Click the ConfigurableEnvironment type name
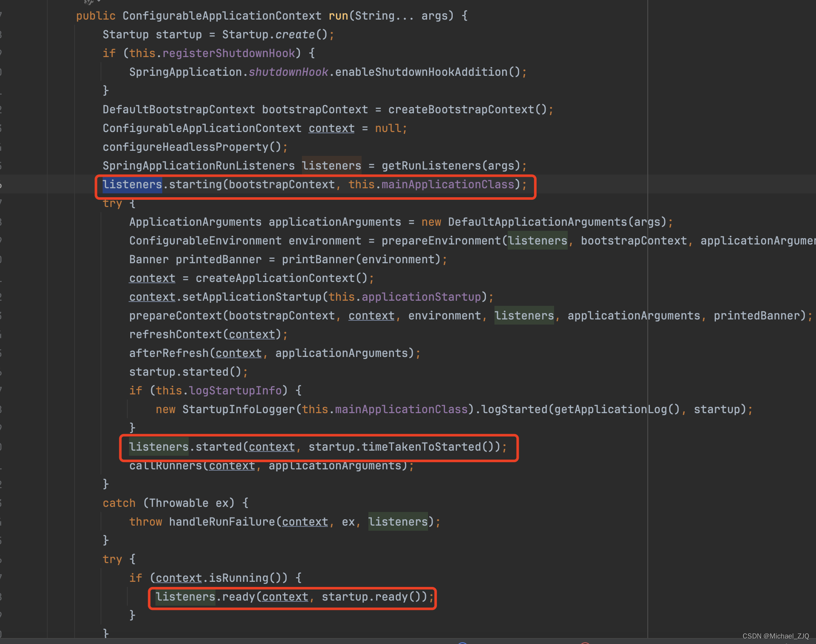The width and height of the screenshot is (816, 644). pos(205,241)
